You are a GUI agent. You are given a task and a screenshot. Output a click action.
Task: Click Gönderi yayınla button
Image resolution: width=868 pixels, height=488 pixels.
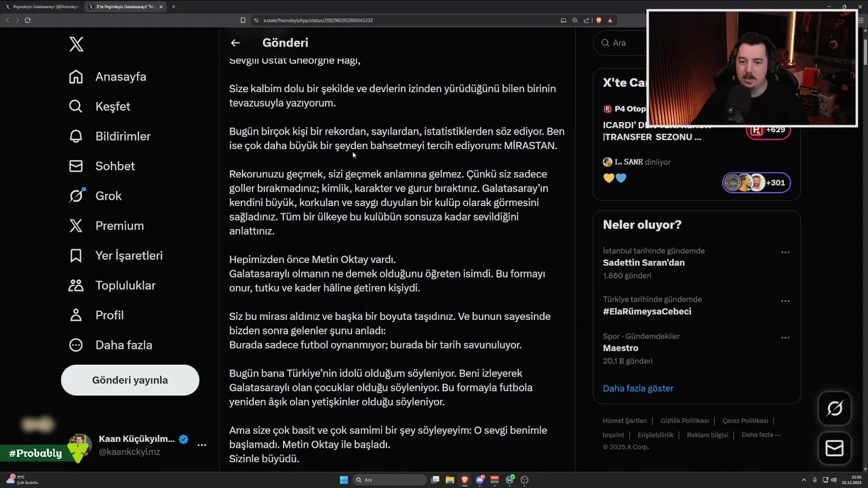pyautogui.click(x=130, y=380)
